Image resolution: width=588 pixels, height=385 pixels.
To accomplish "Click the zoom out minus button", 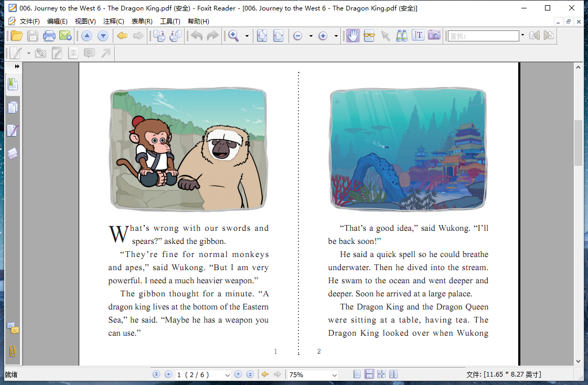I will point(297,36).
